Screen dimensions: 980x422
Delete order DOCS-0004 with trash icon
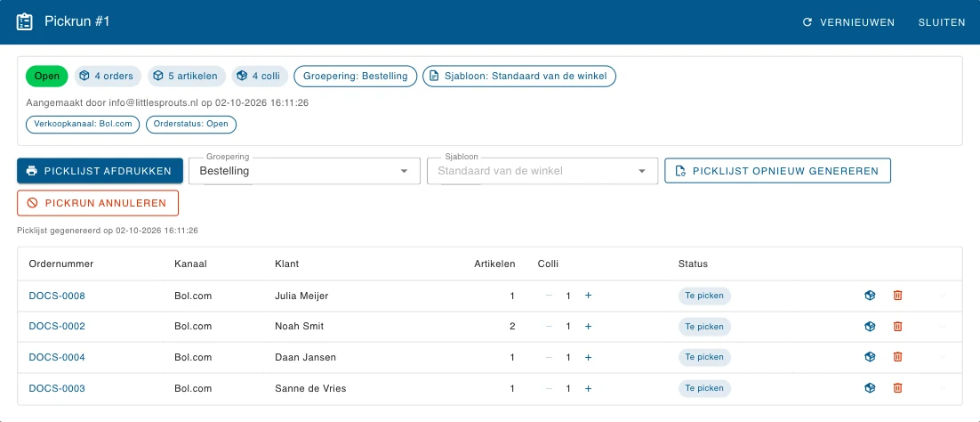897,357
